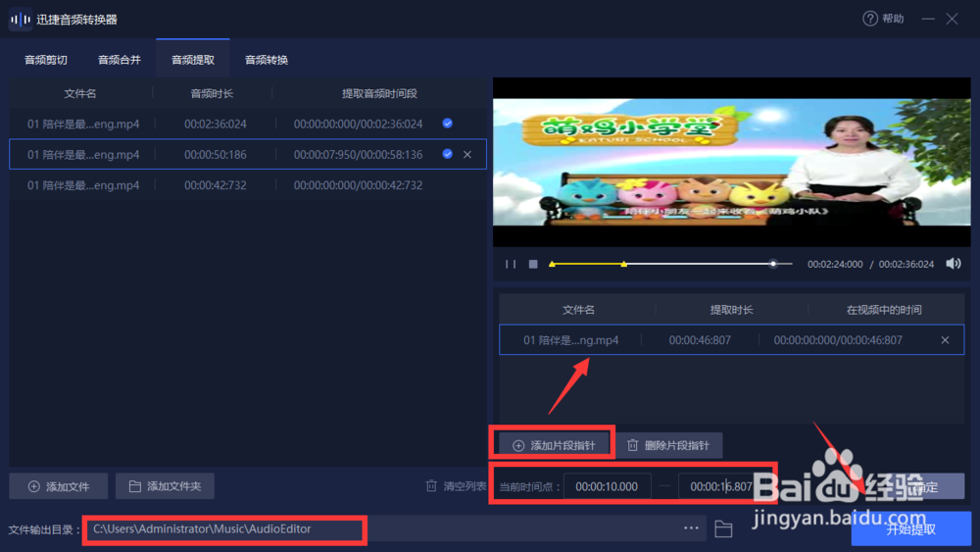Image resolution: width=980 pixels, height=552 pixels.
Task: Click 开始提取 to start extraction
Action: pyautogui.click(x=911, y=528)
